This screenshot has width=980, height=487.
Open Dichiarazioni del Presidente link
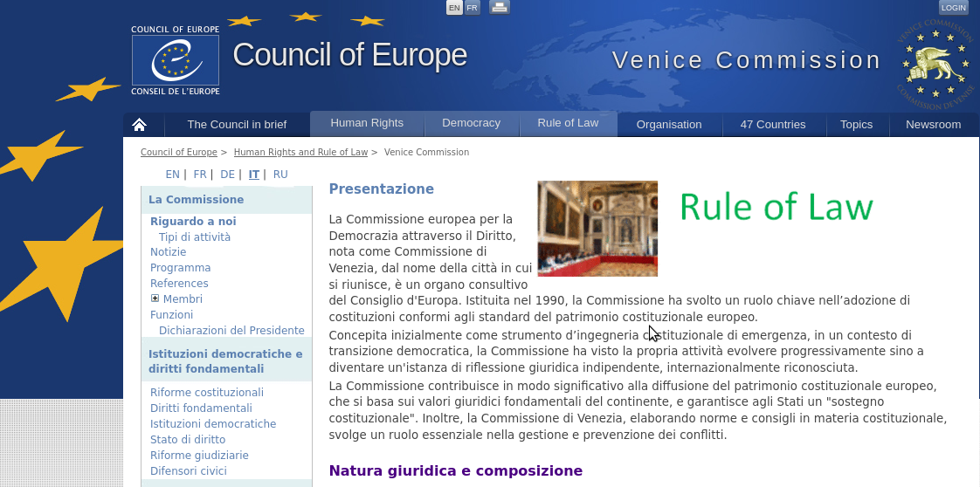(231, 331)
